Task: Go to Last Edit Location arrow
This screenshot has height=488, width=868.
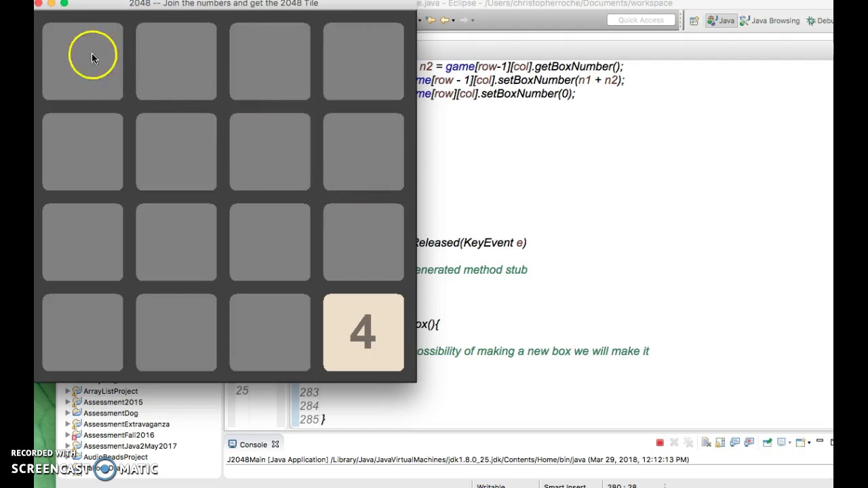Action: 430,20
